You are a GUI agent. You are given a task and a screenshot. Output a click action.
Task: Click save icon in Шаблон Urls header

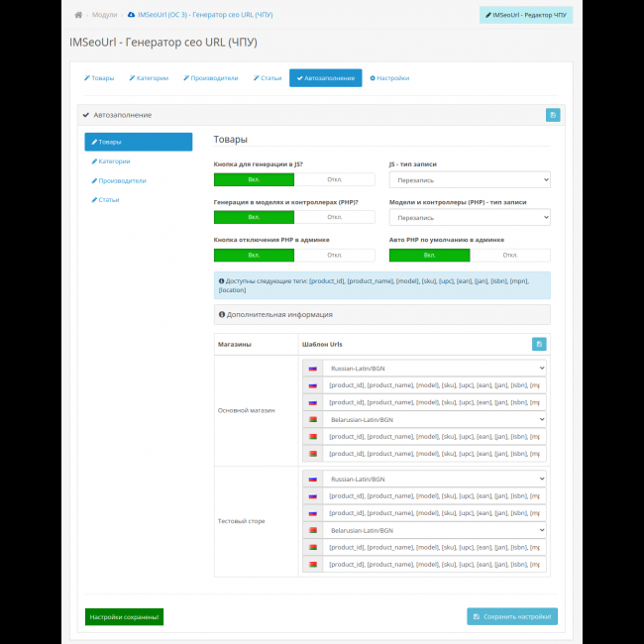point(539,344)
